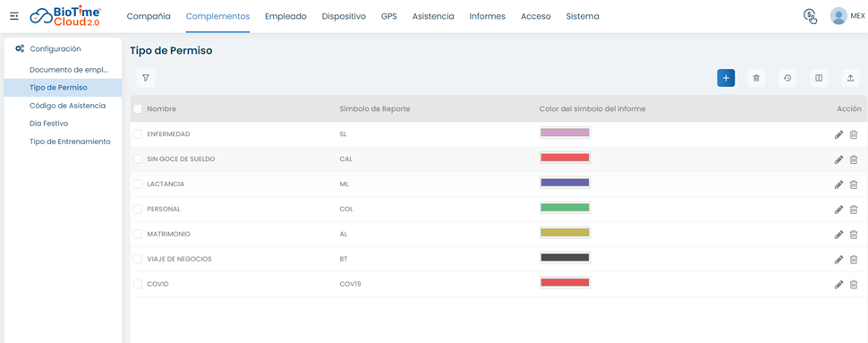Open the column layout settings icon

point(819,78)
